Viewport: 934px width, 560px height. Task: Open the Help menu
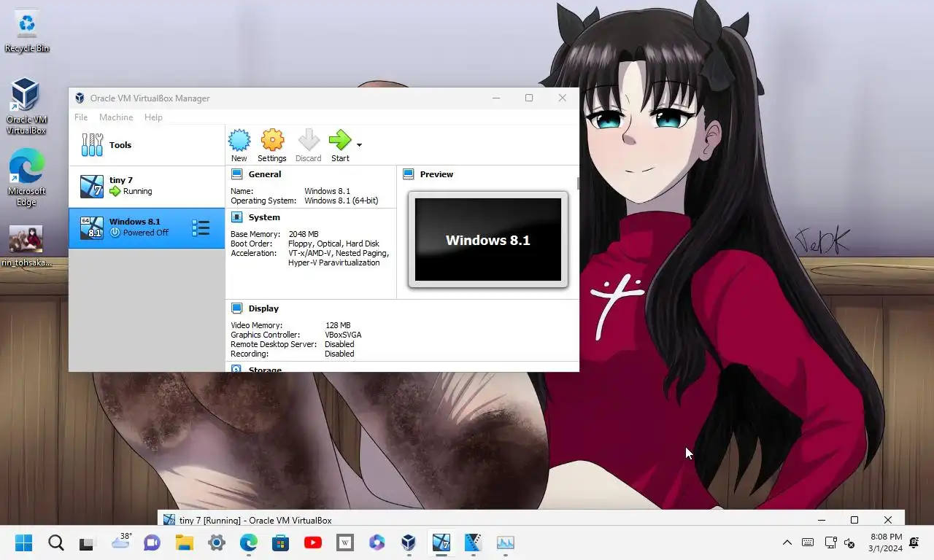153,117
